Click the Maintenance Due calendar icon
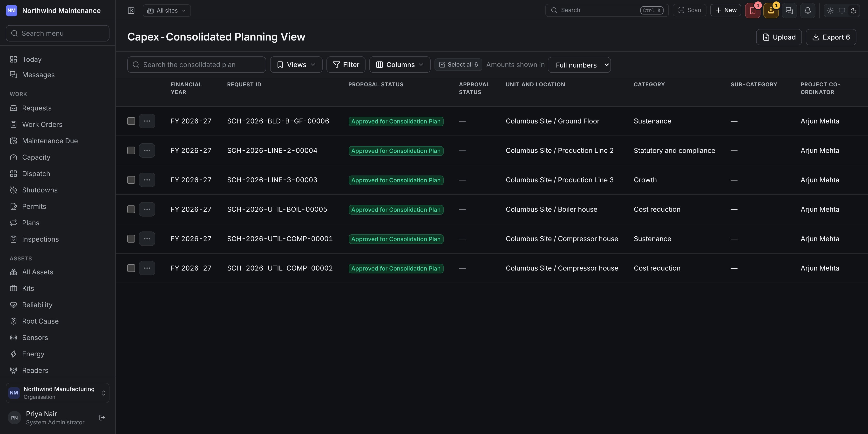 (14, 141)
